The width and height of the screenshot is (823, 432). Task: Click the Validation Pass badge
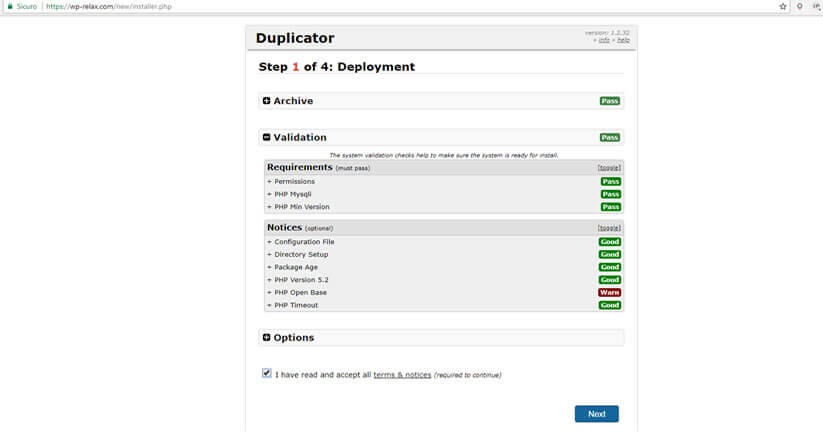pos(609,138)
